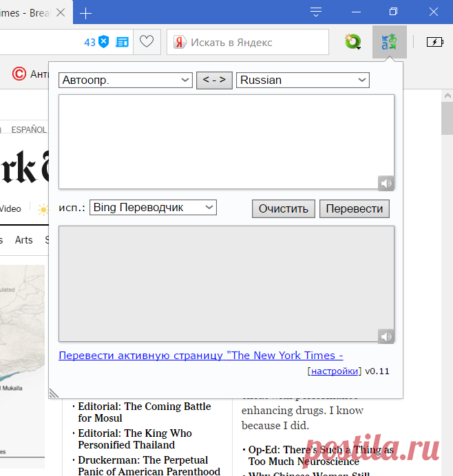Open the news reader icon in address bar
The image size is (453, 476).
coord(122,42)
